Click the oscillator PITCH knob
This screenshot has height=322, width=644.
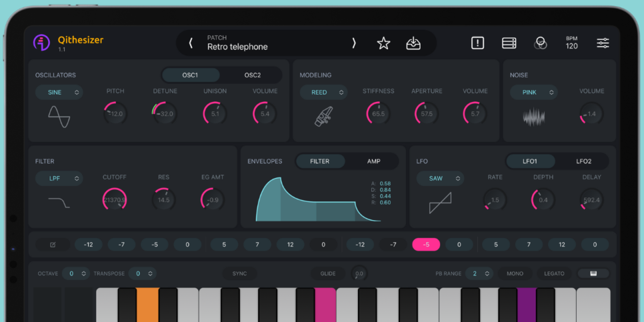click(x=115, y=113)
